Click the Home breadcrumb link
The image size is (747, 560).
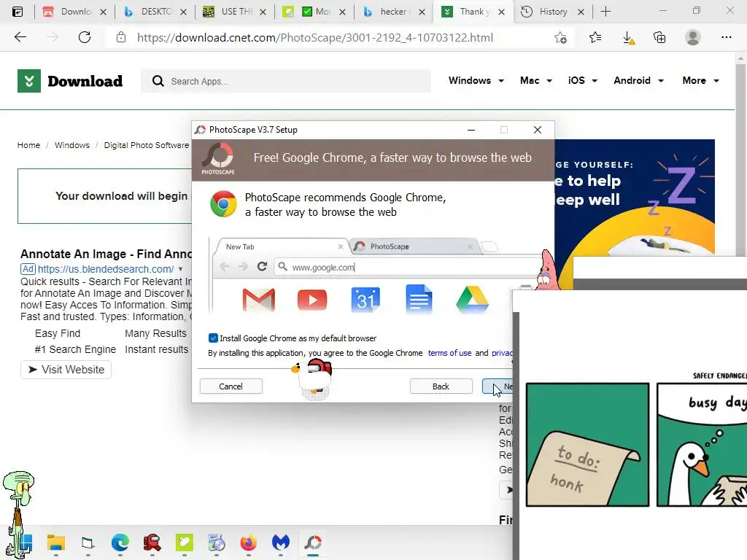click(x=28, y=145)
